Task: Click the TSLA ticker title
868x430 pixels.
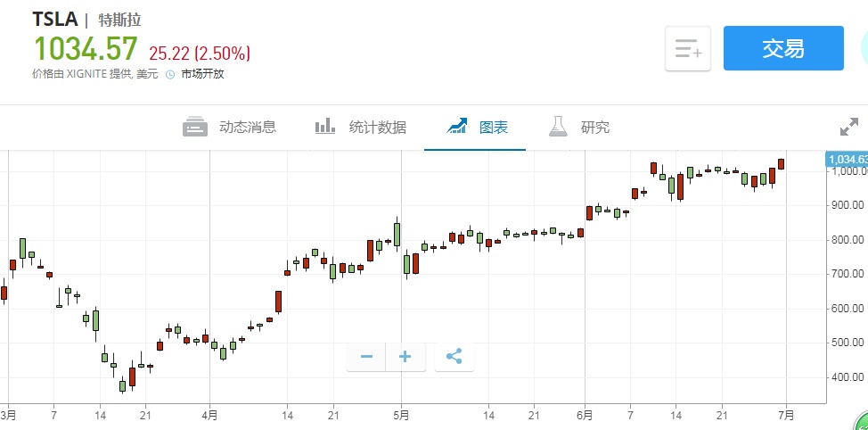Action: (55, 20)
